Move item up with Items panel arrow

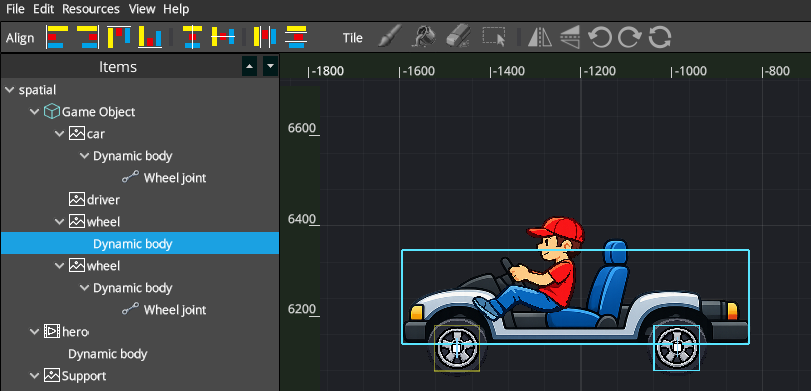(x=249, y=67)
